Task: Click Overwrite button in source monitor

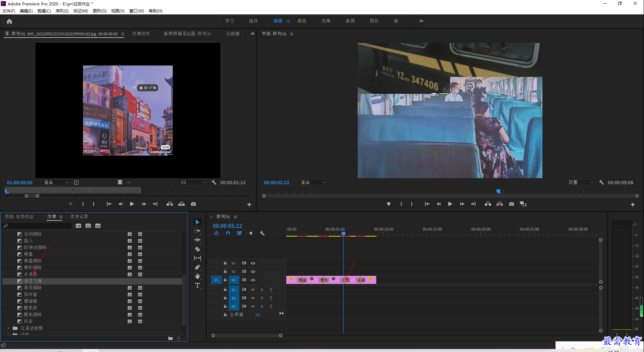Action: pyautogui.click(x=181, y=204)
